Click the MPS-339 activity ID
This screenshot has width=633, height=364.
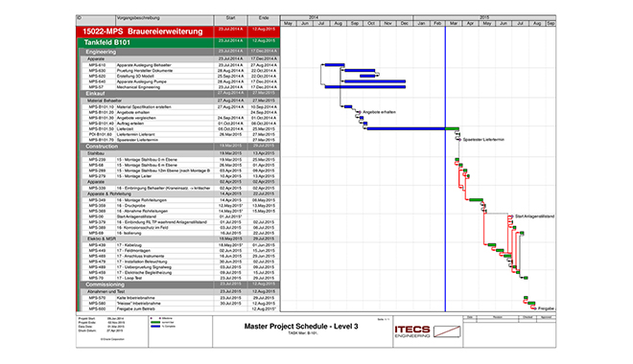point(97,188)
